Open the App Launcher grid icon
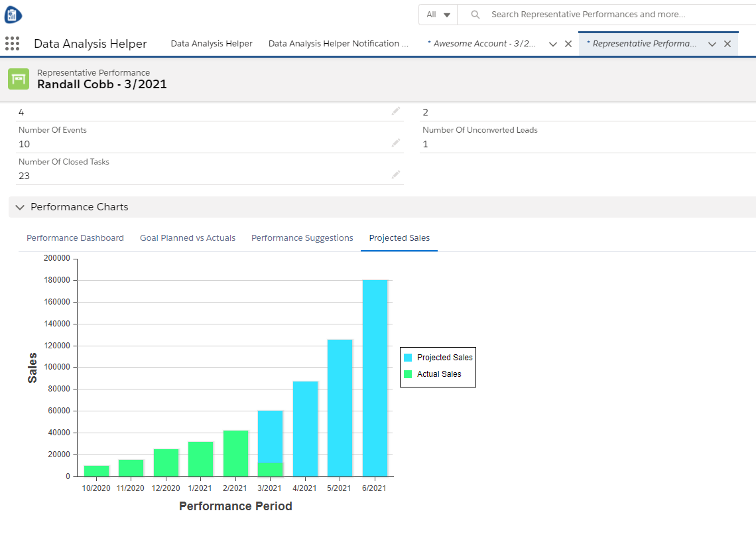756x558 pixels. coord(12,44)
